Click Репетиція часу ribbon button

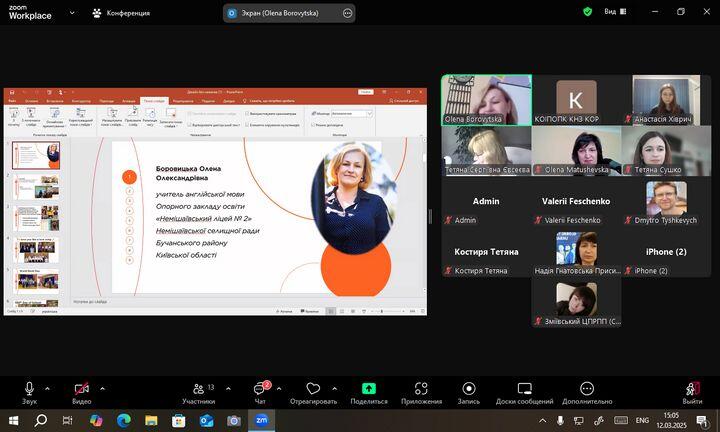point(150,117)
